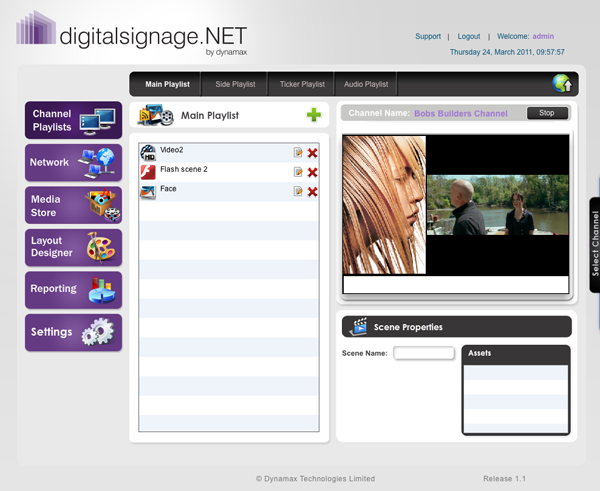600x491 pixels.
Task: Open the Layout Designer section
Action: click(73, 248)
